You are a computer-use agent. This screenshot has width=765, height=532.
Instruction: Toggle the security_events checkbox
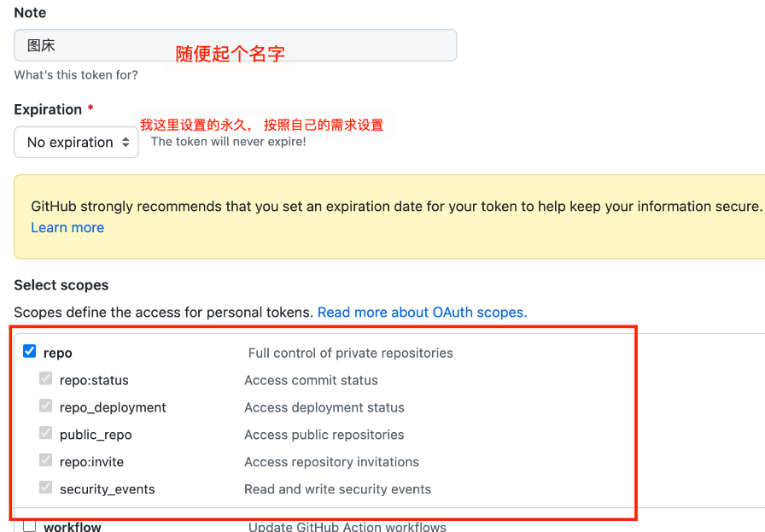(x=45, y=488)
